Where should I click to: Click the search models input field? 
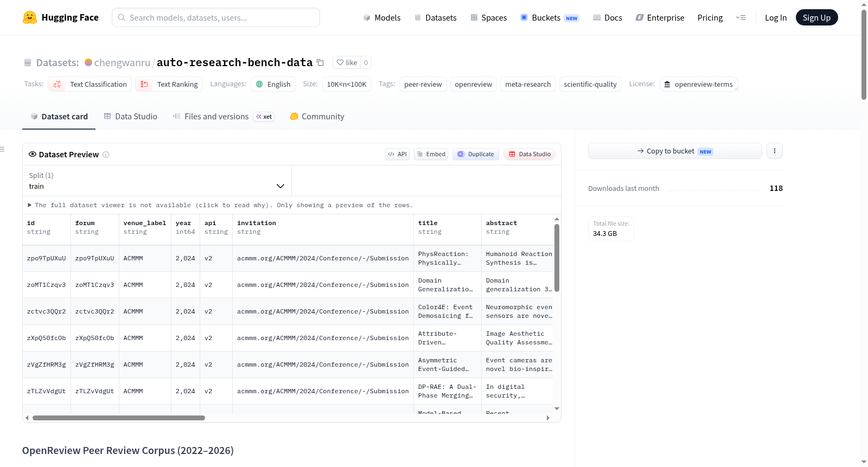216,17
